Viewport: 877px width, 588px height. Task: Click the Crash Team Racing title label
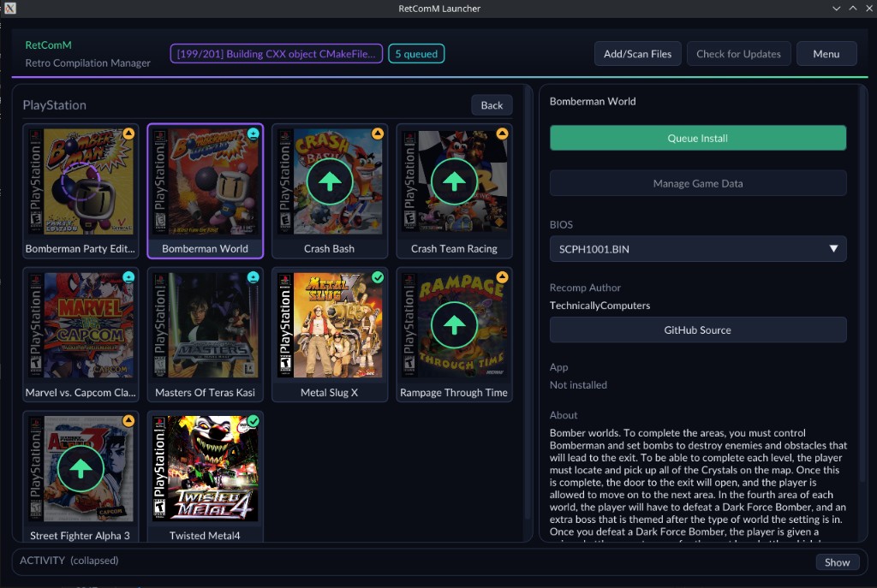454,249
